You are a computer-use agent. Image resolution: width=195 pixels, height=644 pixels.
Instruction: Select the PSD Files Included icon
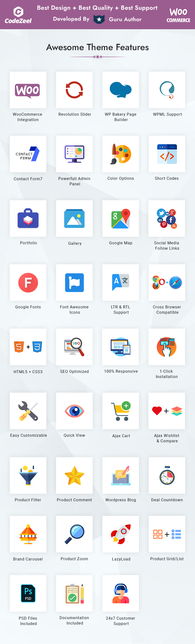(x=28, y=593)
